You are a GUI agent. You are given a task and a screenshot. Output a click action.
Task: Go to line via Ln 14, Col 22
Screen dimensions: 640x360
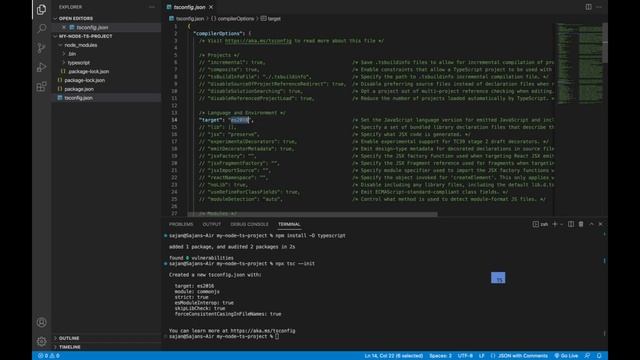[393, 356]
